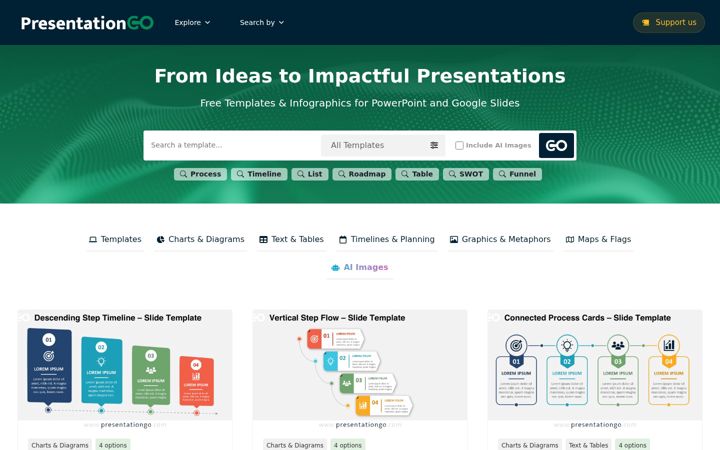720x450 pixels.
Task: Click the Explore chevron arrow
Action: pyautogui.click(x=207, y=22)
